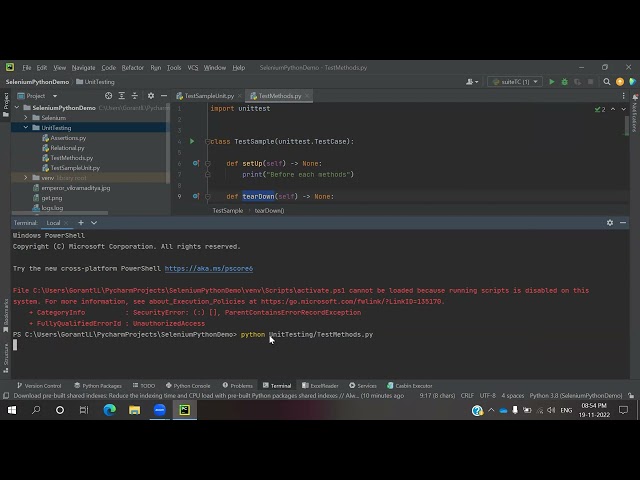This screenshot has height=480, width=640.
Task: Open Problems tool window
Action: pos(238,386)
